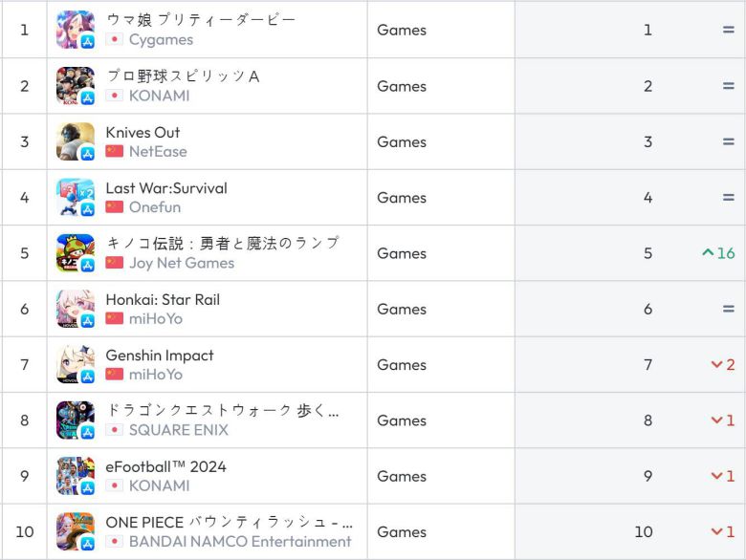Click the Onefun publisher name

pyautogui.click(x=154, y=206)
